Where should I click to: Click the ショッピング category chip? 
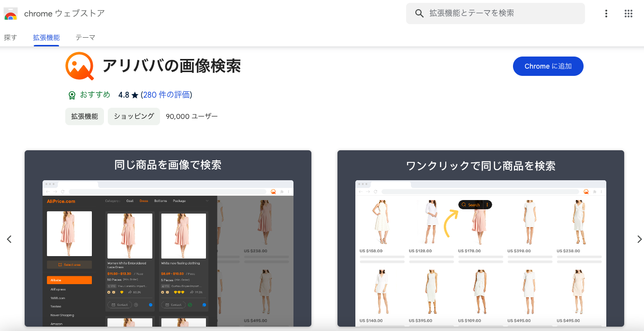[x=133, y=116]
